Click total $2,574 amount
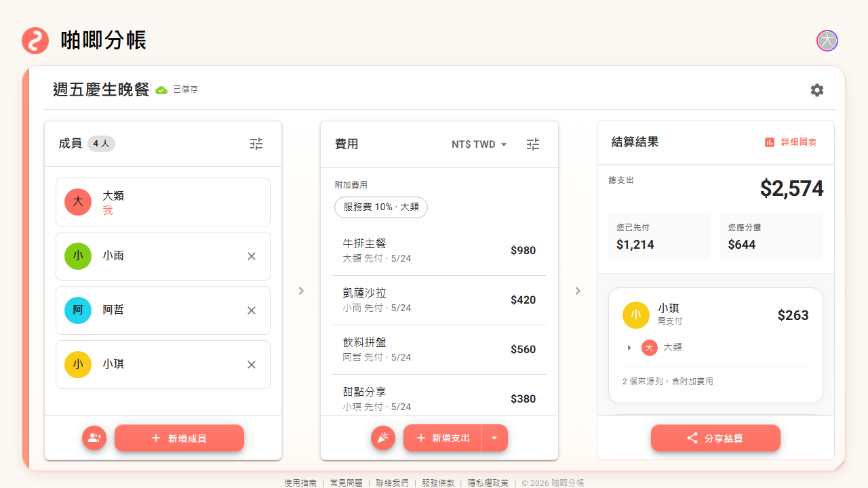The height and width of the screenshot is (488, 868). click(x=792, y=188)
